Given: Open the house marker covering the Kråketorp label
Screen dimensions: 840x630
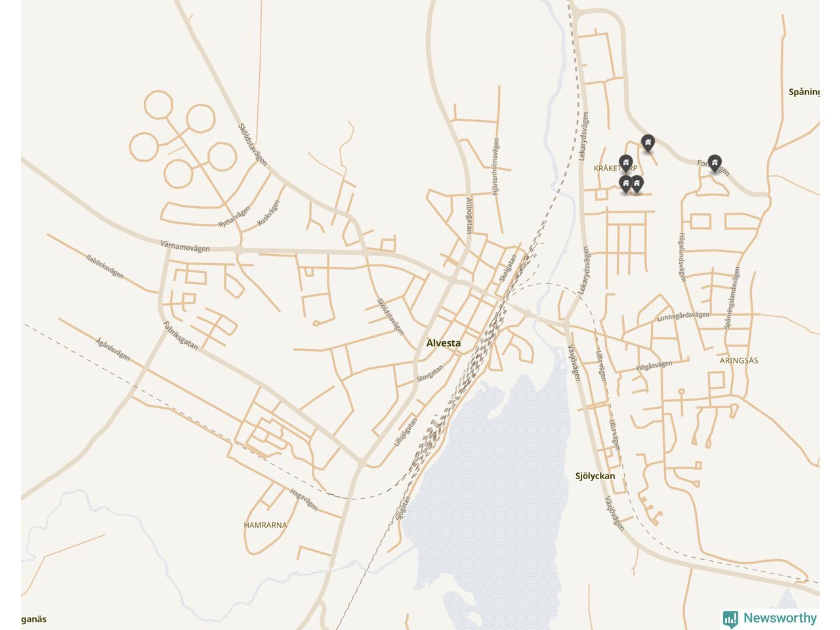Looking at the screenshot, I should [x=625, y=163].
